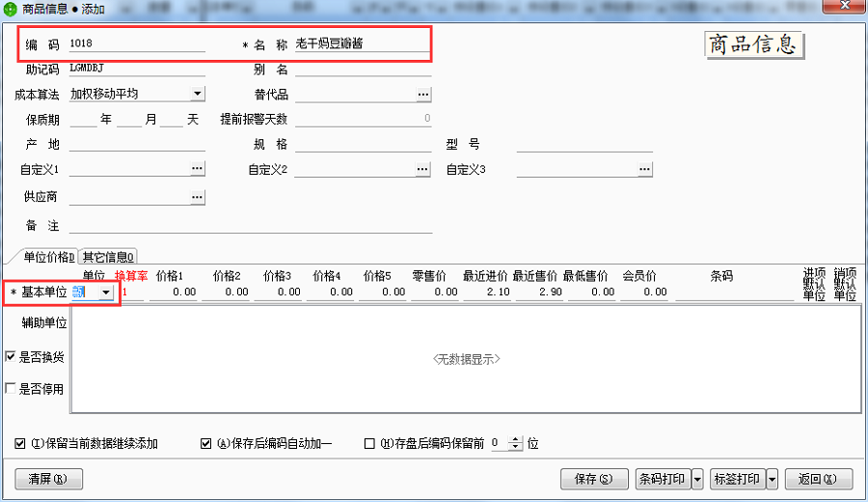Toggle the 是否换货 checkbox
This screenshot has height=502, width=868.
[x=11, y=356]
